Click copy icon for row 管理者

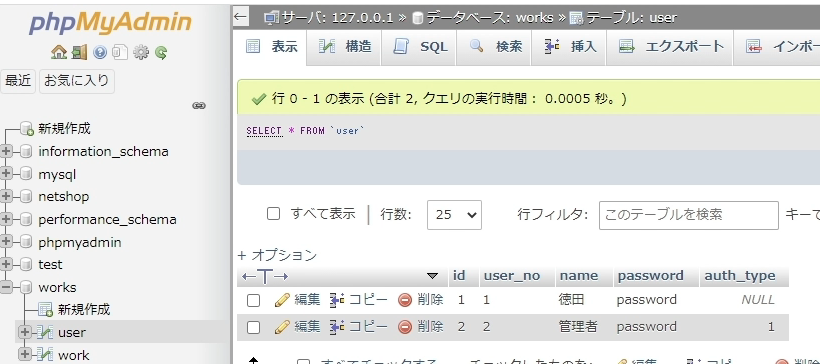pos(337,327)
